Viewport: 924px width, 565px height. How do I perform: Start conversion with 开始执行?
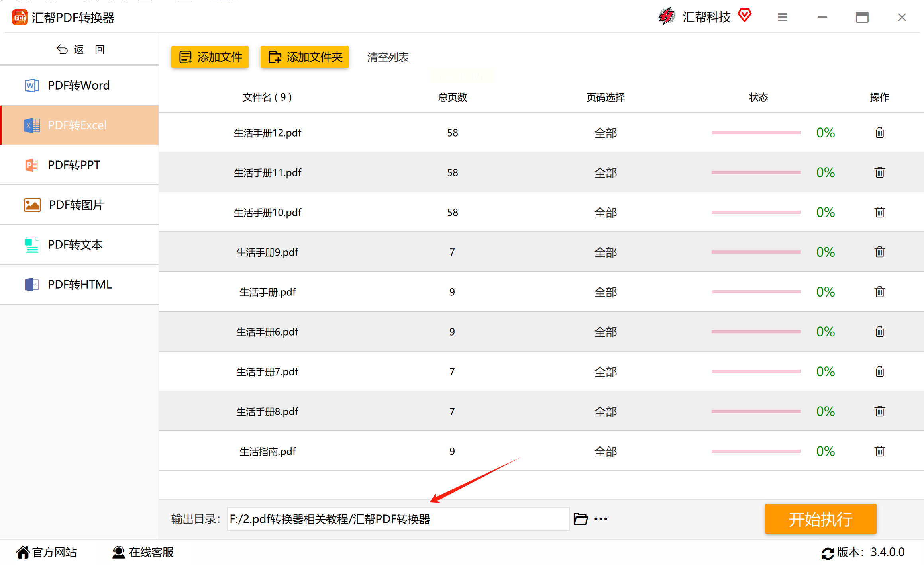point(820,519)
